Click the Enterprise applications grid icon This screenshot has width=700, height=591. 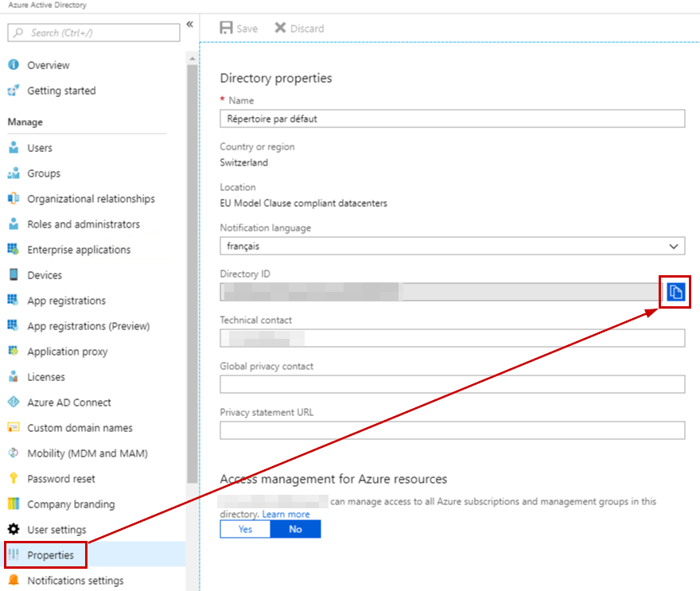point(14,249)
